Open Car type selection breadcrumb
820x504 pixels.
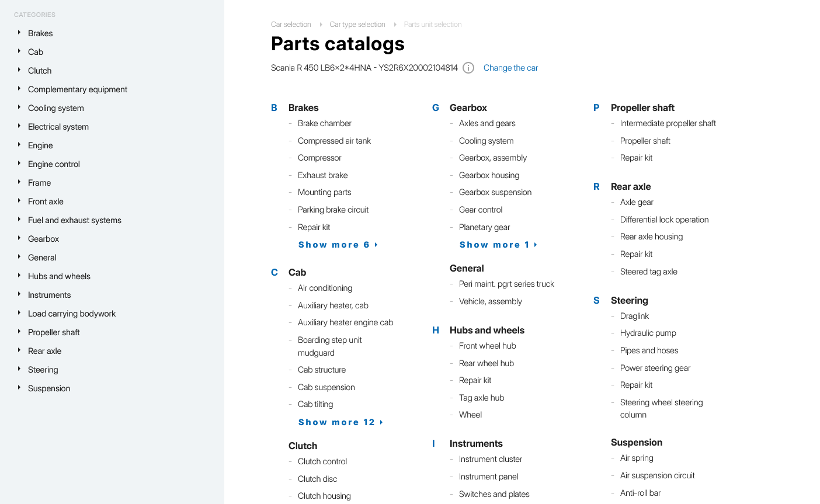click(x=357, y=25)
